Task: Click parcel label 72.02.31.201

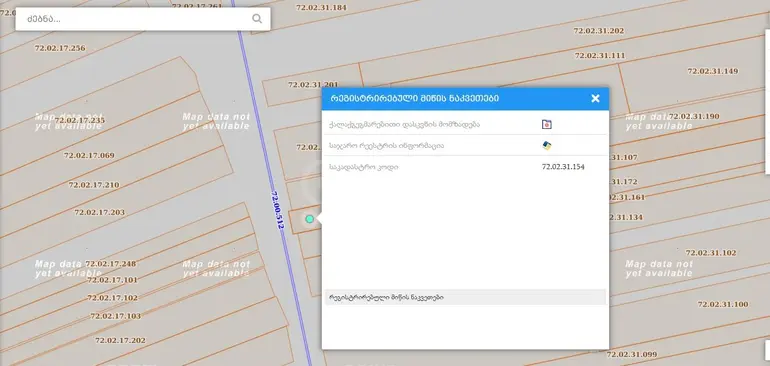Action: pos(313,84)
